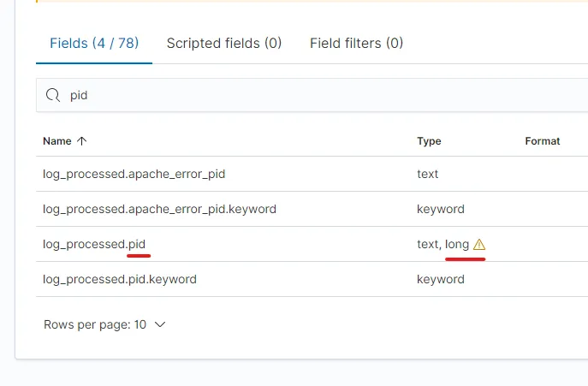Click the search magnifier icon
Image resolution: width=588 pixels, height=386 pixels.
point(53,95)
